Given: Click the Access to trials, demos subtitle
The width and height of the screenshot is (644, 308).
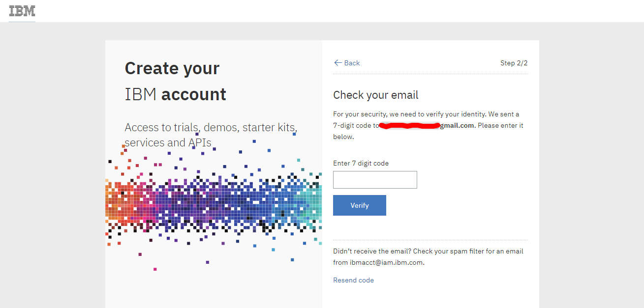Looking at the screenshot, I should [x=211, y=135].
